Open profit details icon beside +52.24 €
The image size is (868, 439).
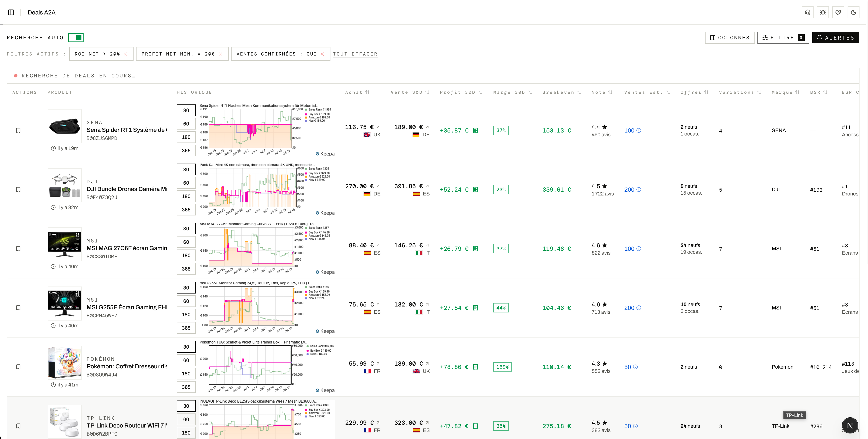point(475,190)
